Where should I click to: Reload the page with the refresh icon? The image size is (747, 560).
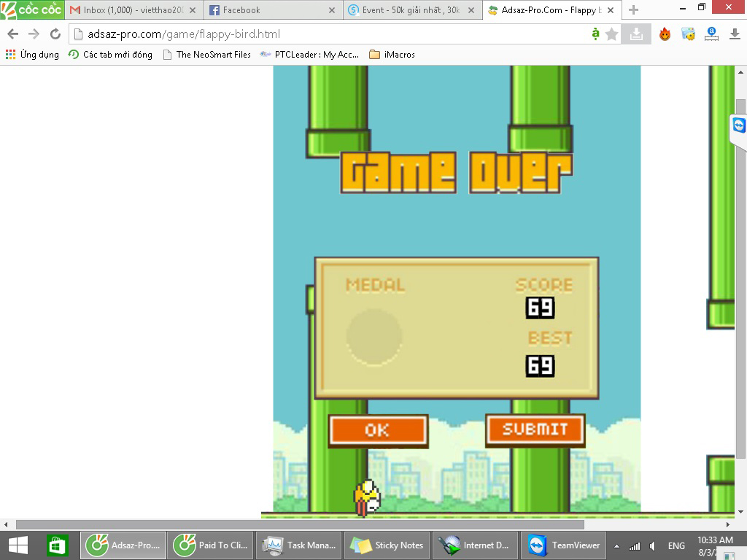pos(55,34)
